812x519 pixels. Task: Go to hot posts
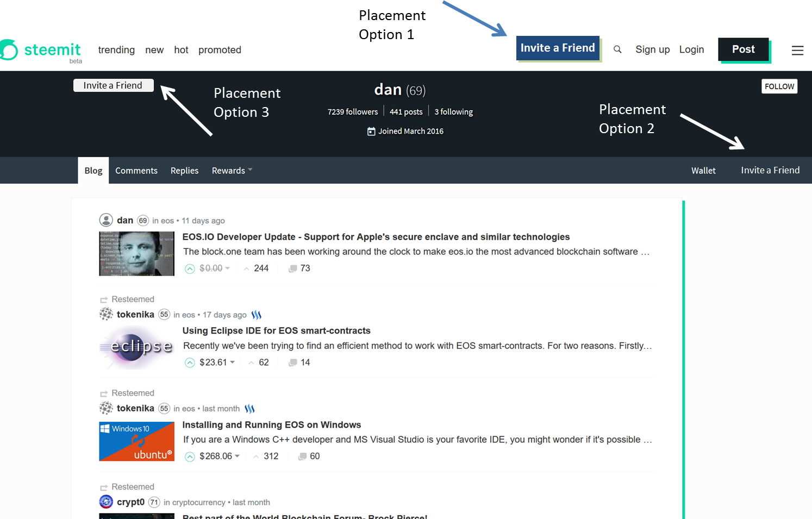tap(181, 50)
